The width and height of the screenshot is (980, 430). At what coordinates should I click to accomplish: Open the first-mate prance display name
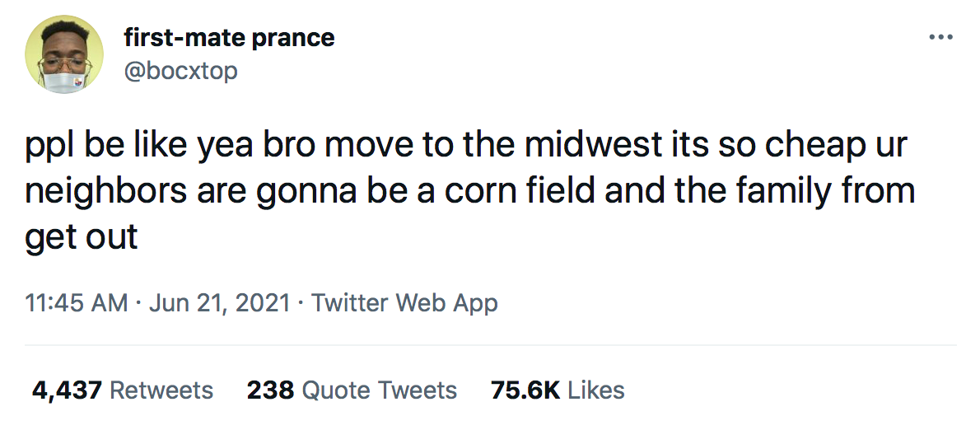point(229,37)
